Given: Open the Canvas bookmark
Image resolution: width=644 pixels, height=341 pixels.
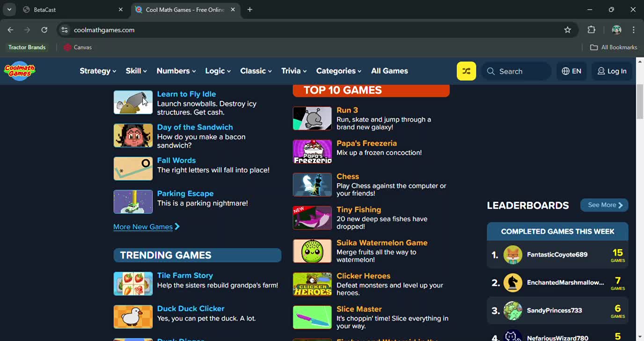Looking at the screenshot, I should [x=78, y=47].
